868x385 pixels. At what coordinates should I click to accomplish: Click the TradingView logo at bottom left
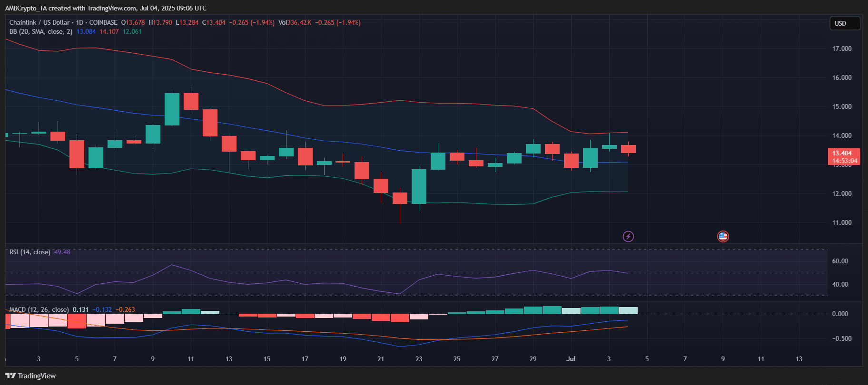(x=30, y=375)
